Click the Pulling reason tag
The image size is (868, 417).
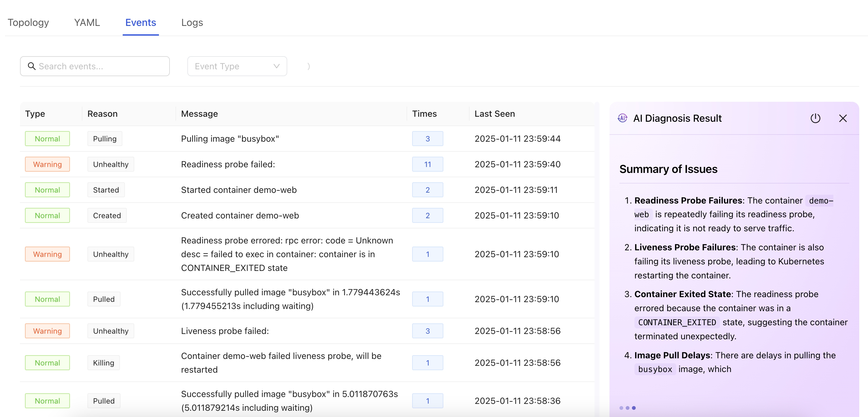tap(105, 139)
